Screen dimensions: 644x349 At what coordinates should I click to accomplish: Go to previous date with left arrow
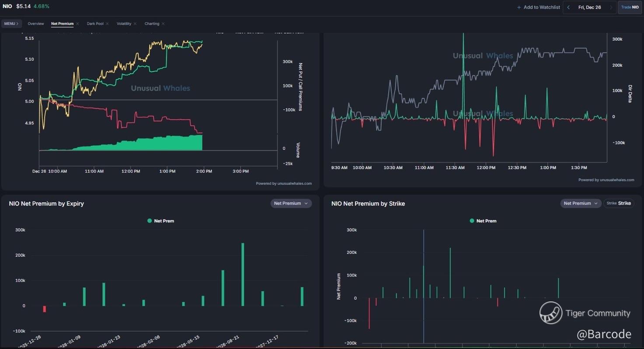pos(568,7)
